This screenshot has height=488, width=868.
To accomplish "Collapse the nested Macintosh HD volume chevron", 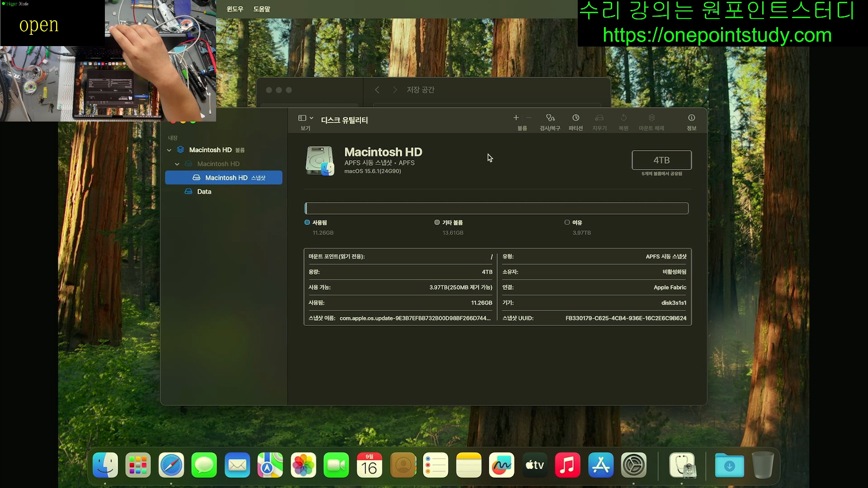I will coord(177,164).
